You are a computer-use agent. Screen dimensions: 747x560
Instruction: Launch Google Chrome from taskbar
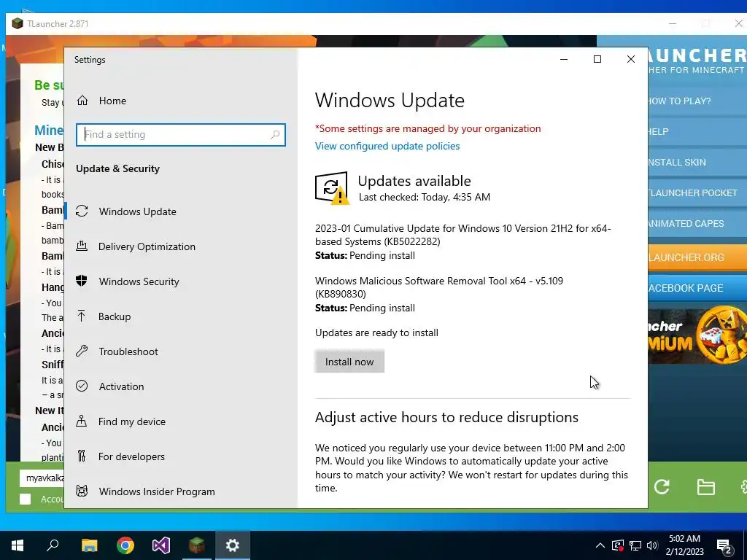tap(125, 545)
